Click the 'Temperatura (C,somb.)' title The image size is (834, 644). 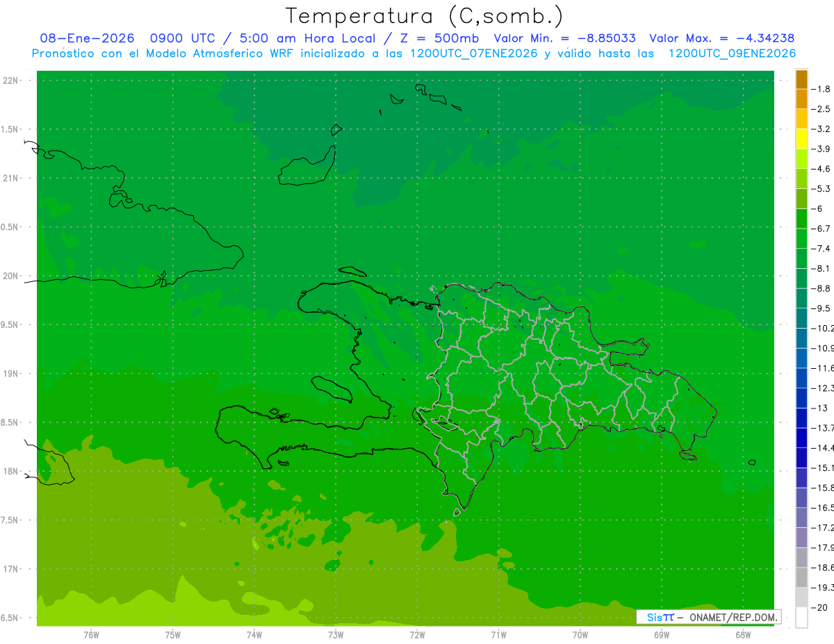(x=423, y=16)
